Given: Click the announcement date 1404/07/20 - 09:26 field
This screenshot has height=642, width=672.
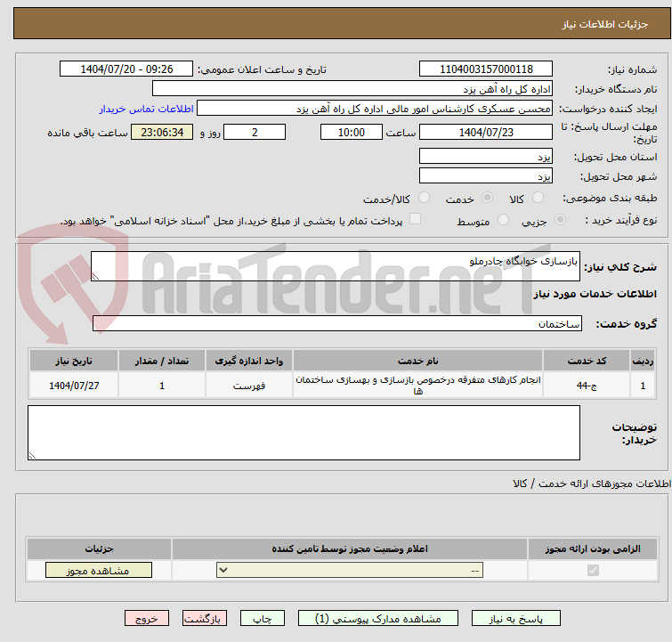Looking at the screenshot, I should pyautogui.click(x=126, y=69).
